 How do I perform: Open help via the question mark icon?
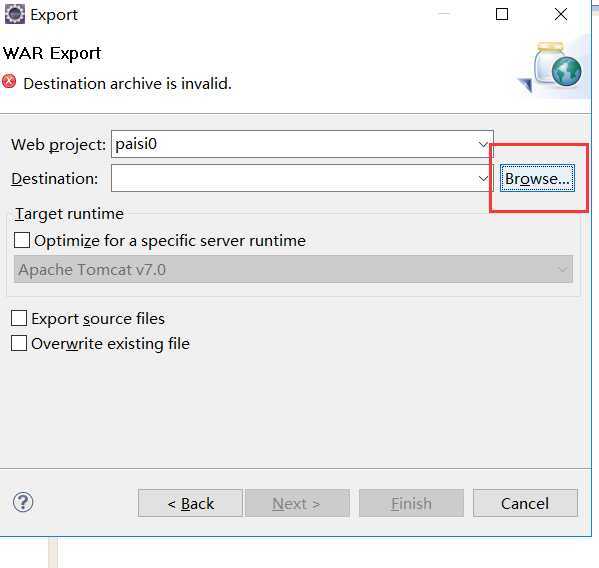23,502
